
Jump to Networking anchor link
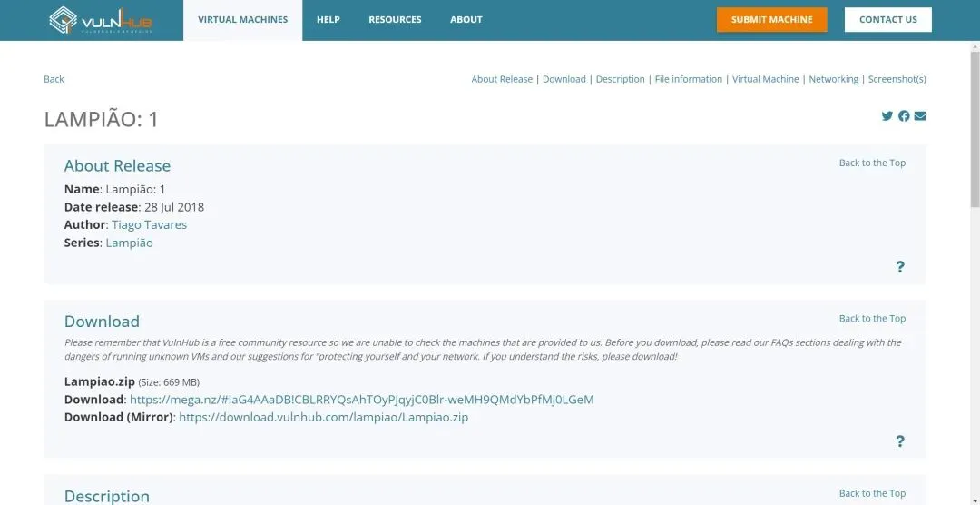click(834, 79)
